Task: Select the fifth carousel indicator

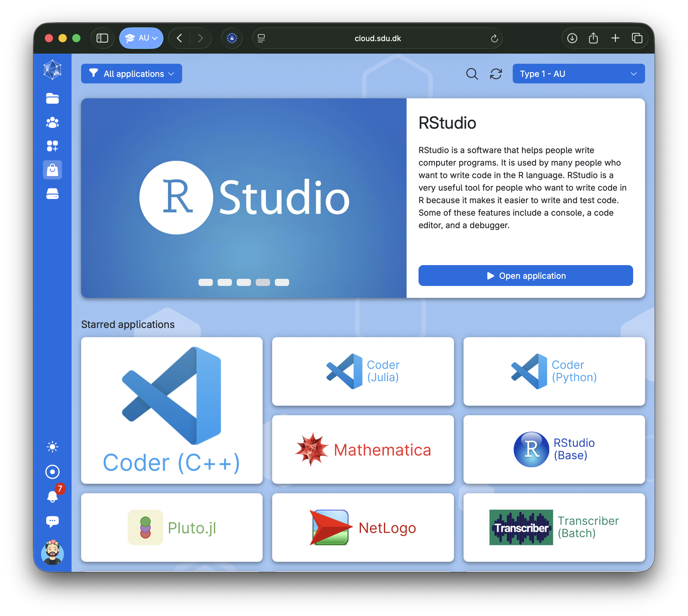Action: pos(282,282)
